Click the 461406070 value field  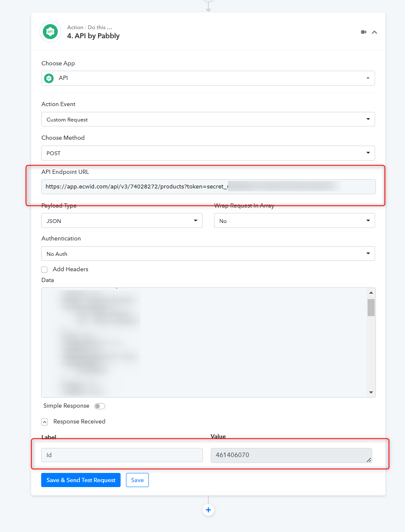click(x=291, y=455)
